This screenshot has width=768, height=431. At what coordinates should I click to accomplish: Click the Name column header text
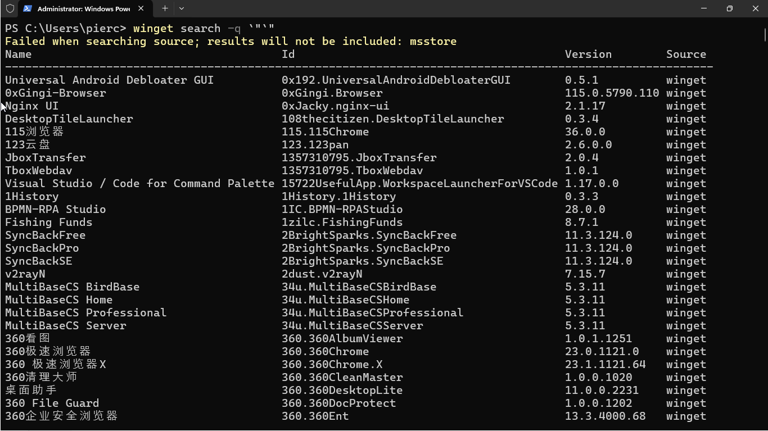[18, 54]
